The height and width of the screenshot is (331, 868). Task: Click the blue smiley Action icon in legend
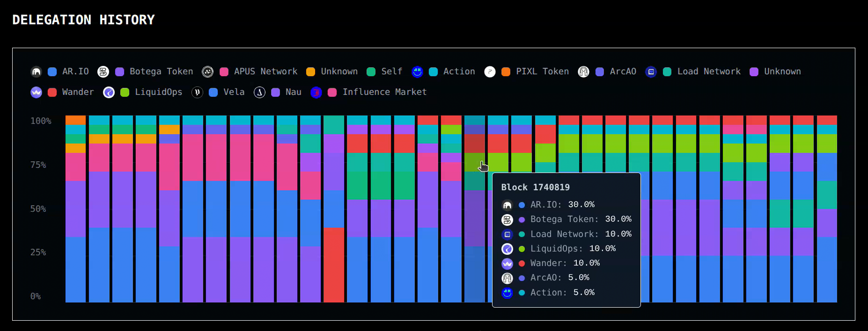417,72
